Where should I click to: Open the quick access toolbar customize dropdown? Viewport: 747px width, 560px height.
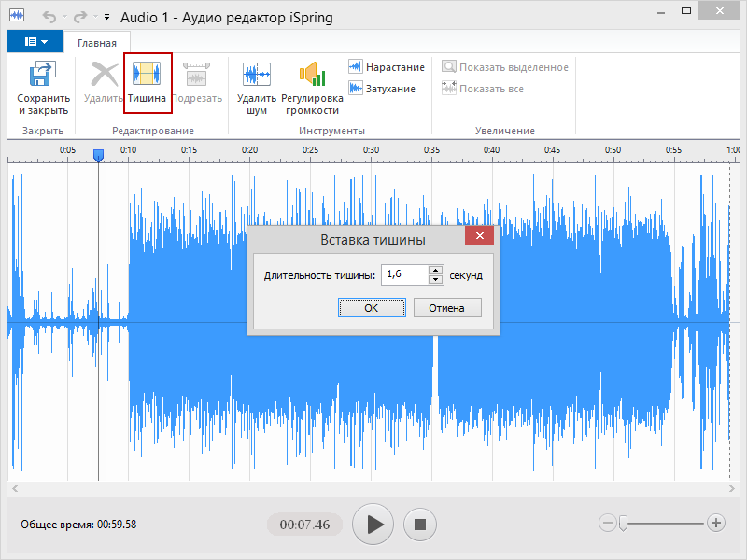[107, 17]
